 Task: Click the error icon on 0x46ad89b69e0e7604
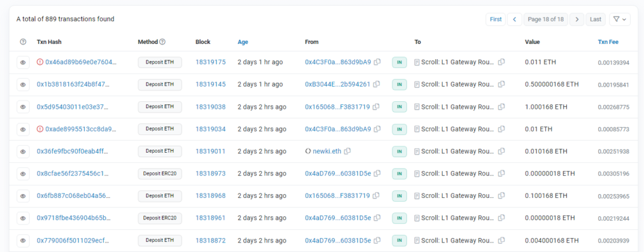[40, 62]
